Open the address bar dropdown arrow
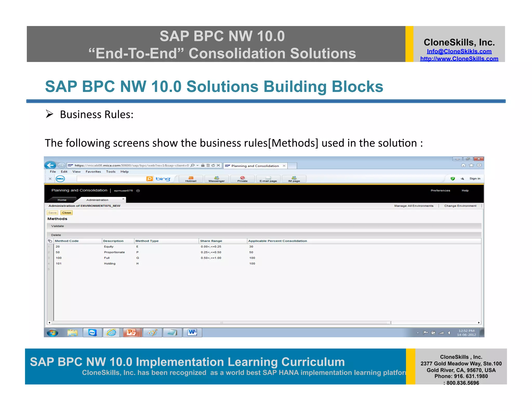The width and height of the screenshot is (532, 411). coord(197,165)
